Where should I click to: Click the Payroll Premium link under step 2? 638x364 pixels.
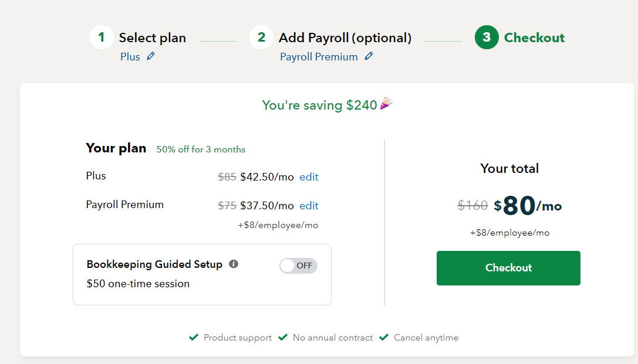pos(319,57)
